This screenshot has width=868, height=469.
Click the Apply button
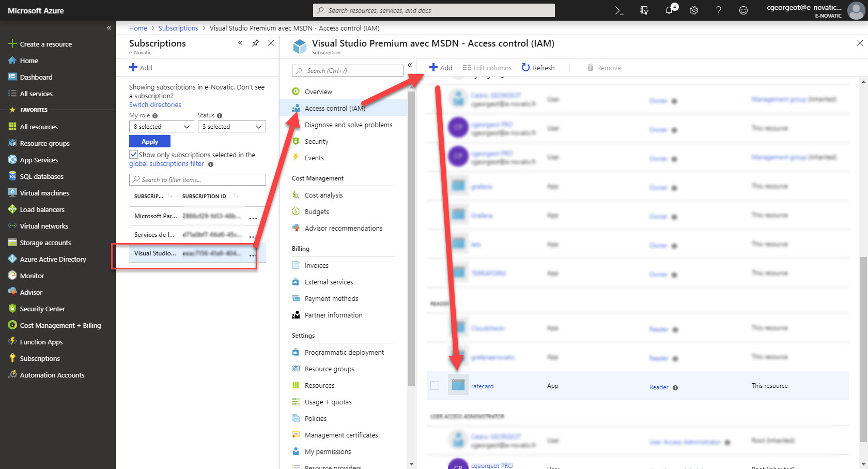[150, 141]
